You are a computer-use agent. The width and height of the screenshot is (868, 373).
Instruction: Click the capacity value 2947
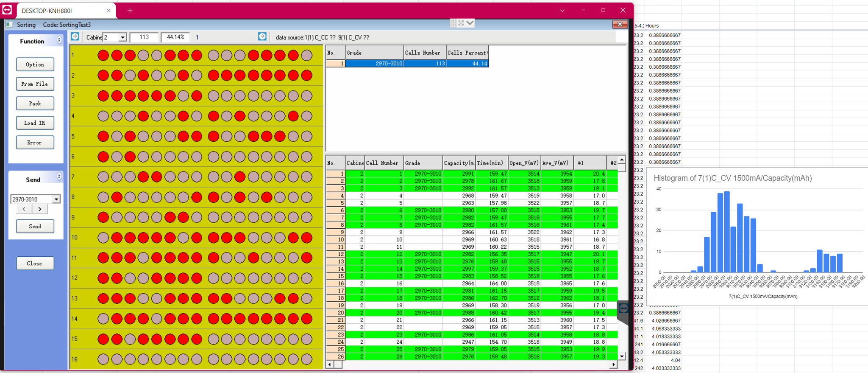tap(459, 342)
